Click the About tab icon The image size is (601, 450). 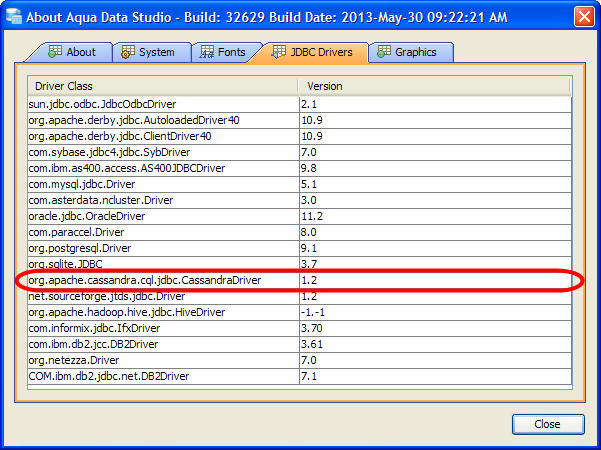(55, 52)
